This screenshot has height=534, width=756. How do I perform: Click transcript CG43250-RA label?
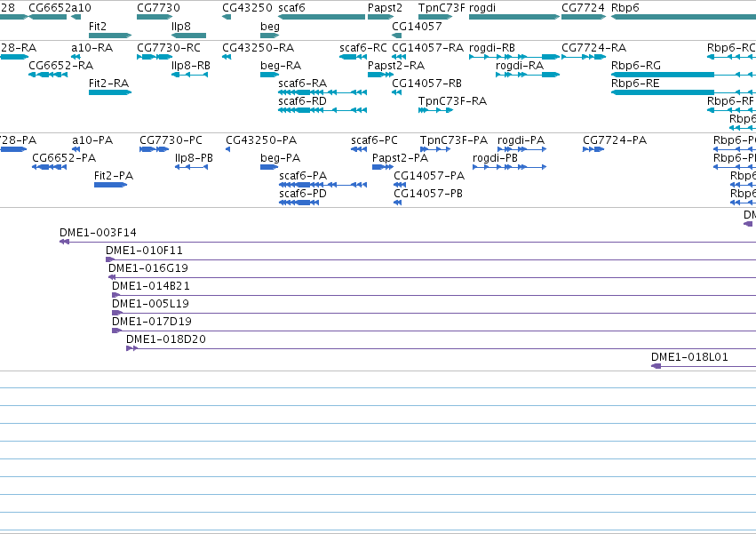tap(258, 48)
